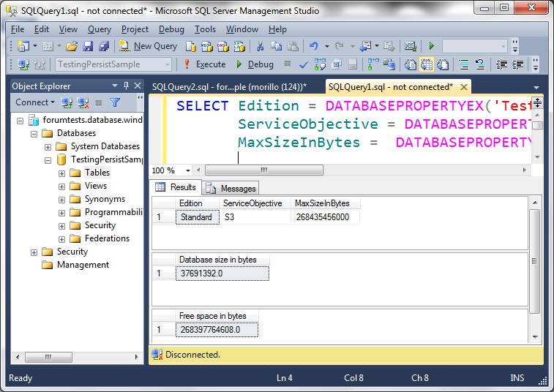Open the Connect dropdown in Object Explorer
This screenshot has height=392, width=554.
tap(35, 102)
